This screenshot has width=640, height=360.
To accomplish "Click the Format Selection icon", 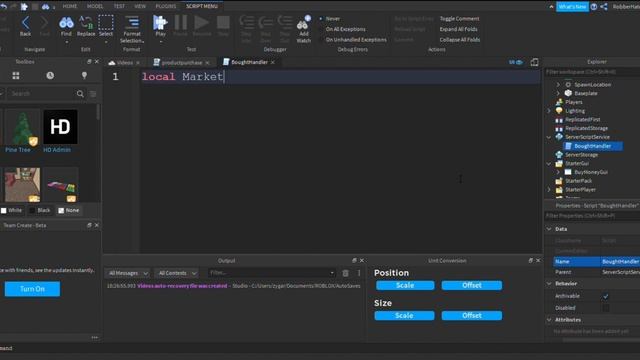I will 132,22.
